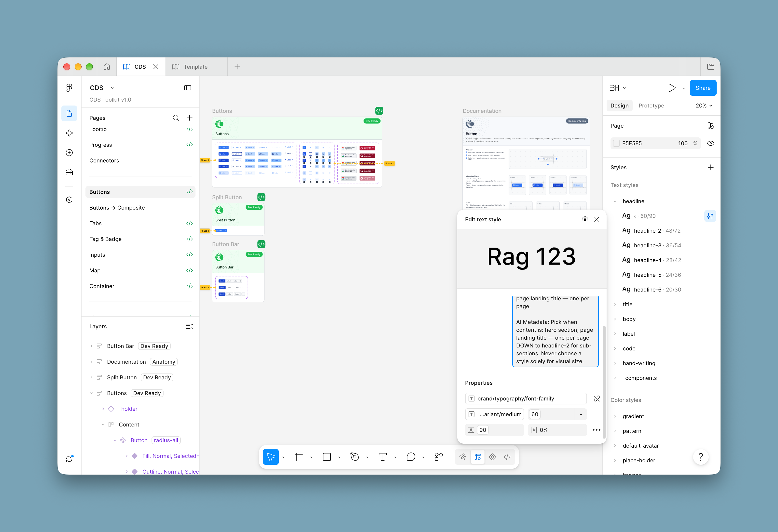This screenshot has height=532, width=778.
Task: Select the Text tool
Action: pyautogui.click(x=383, y=457)
